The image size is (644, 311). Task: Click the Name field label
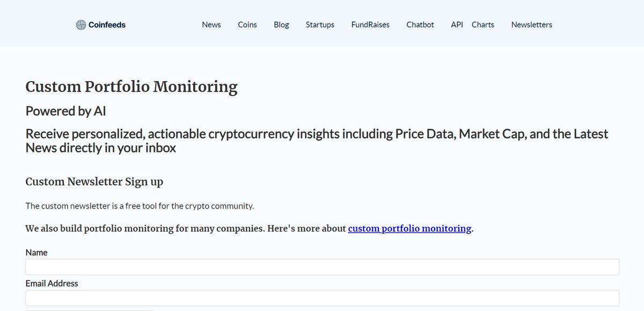(x=36, y=252)
